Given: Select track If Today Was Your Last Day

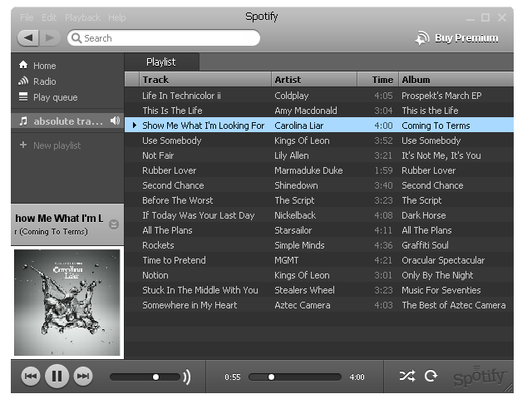Looking at the screenshot, I should [199, 215].
